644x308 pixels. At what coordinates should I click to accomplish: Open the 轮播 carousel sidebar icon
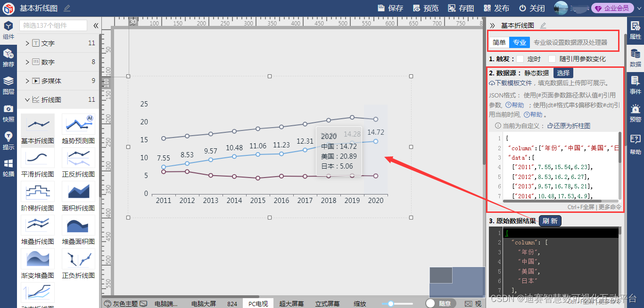point(8,168)
